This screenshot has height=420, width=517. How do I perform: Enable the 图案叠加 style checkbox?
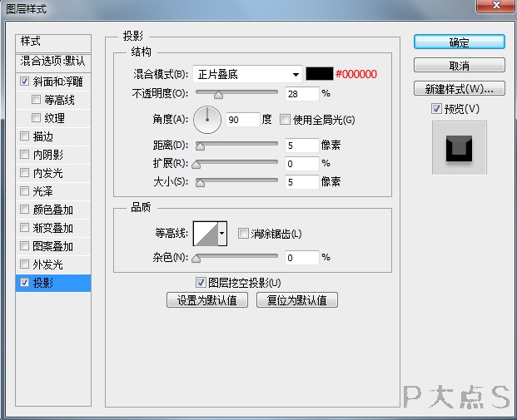tap(25, 245)
